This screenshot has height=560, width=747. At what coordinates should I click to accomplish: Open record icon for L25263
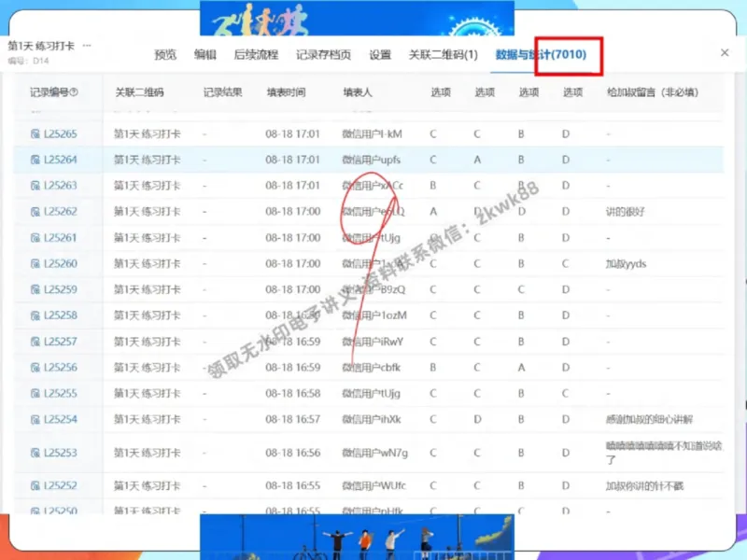point(35,185)
